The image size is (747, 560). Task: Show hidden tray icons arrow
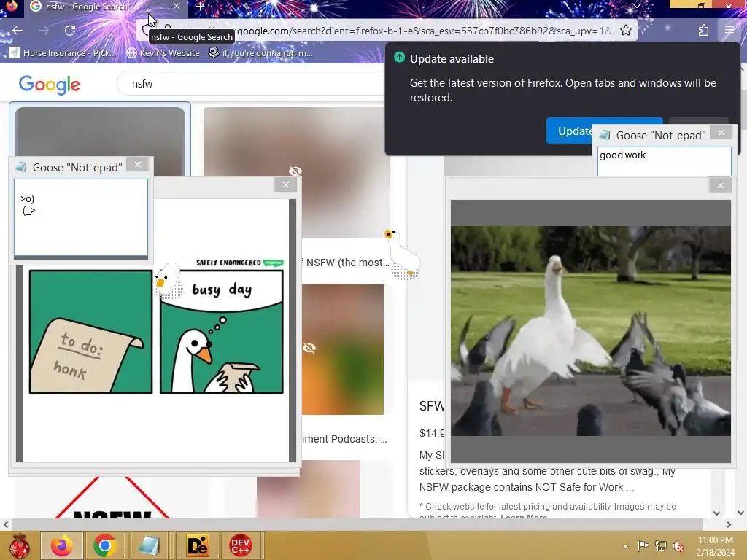pyautogui.click(x=625, y=546)
